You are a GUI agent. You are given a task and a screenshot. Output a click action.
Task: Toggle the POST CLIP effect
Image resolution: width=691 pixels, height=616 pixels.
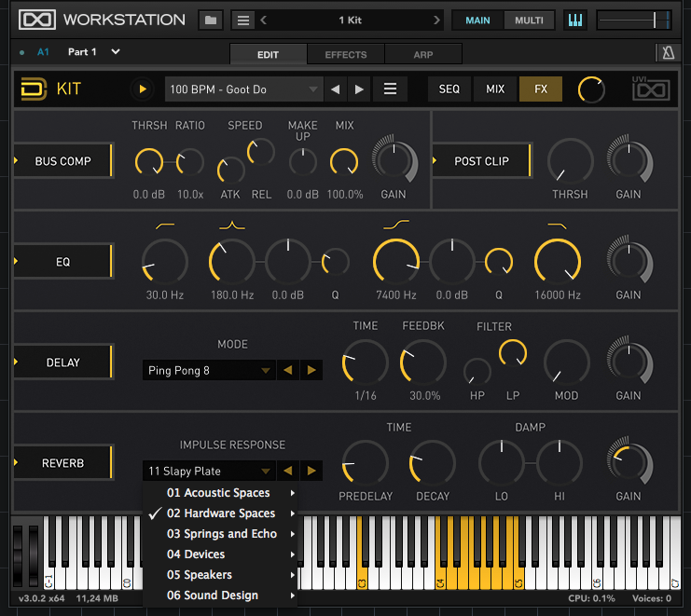pyautogui.click(x=482, y=161)
